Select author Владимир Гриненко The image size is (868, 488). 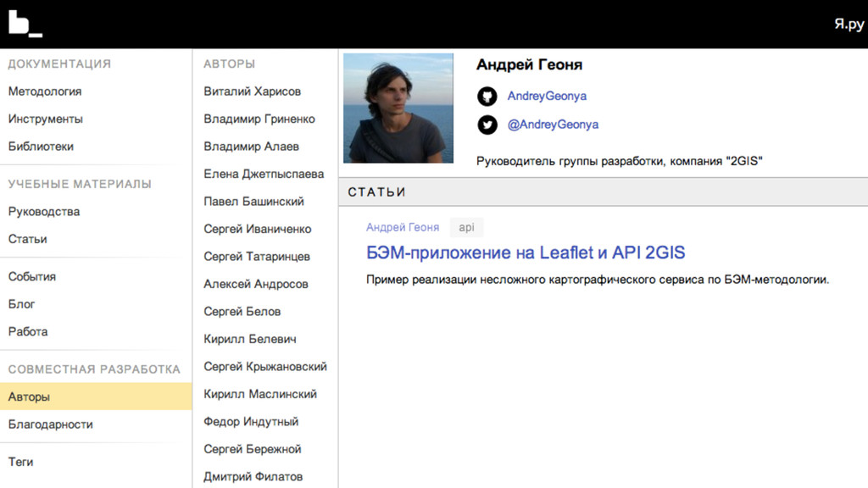(x=259, y=119)
